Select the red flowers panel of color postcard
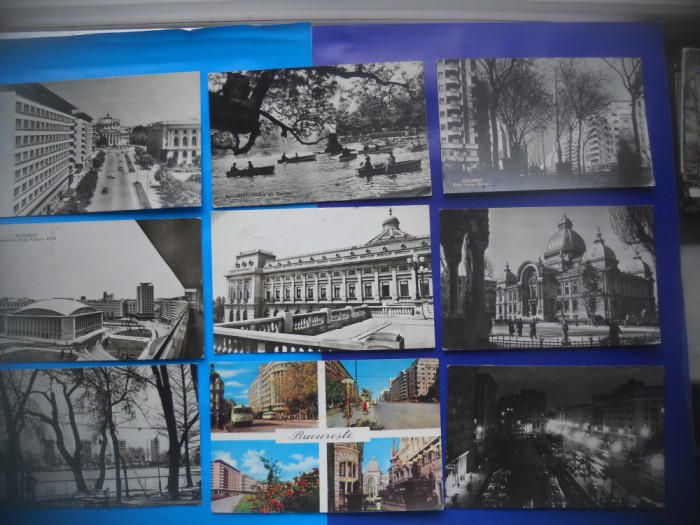The image size is (700, 525). point(266,478)
